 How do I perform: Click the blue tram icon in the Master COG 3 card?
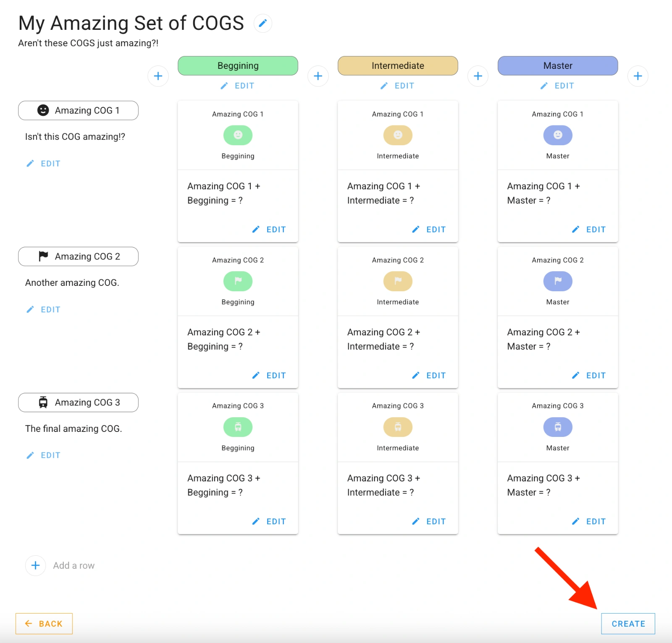coord(557,427)
